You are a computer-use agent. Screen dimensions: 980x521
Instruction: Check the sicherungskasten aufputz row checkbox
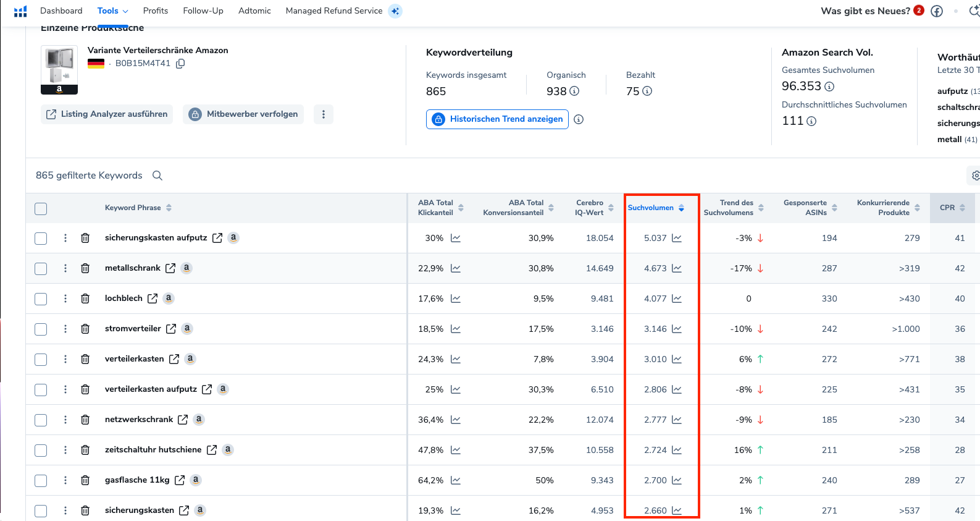[41, 239]
